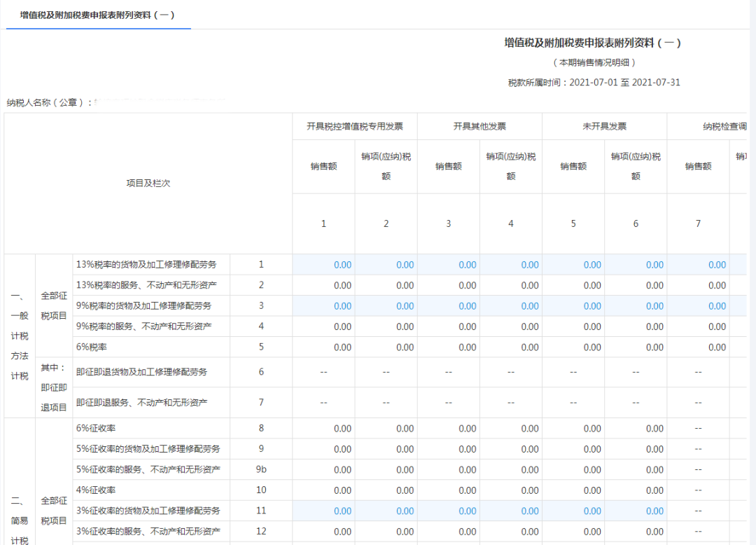The height and width of the screenshot is (545, 756).
Task: Click the 9%税率的服务、不动产和无形资产 special-invoice output tax cell
Action: pyautogui.click(x=386, y=326)
